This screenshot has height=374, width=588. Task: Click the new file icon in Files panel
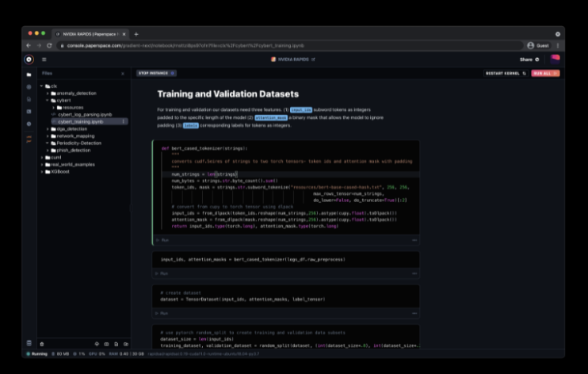(x=116, y=344)
